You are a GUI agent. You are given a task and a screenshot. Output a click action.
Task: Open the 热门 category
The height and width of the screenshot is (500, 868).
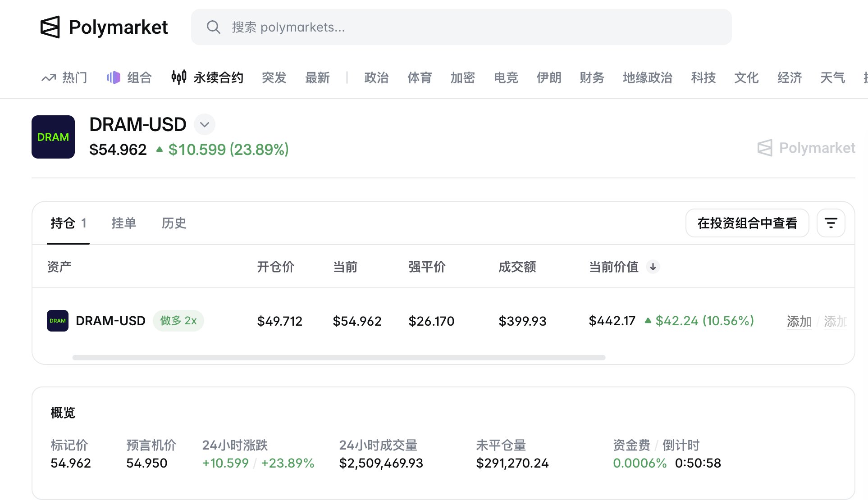pyautogui.click(x=75, y=78)
